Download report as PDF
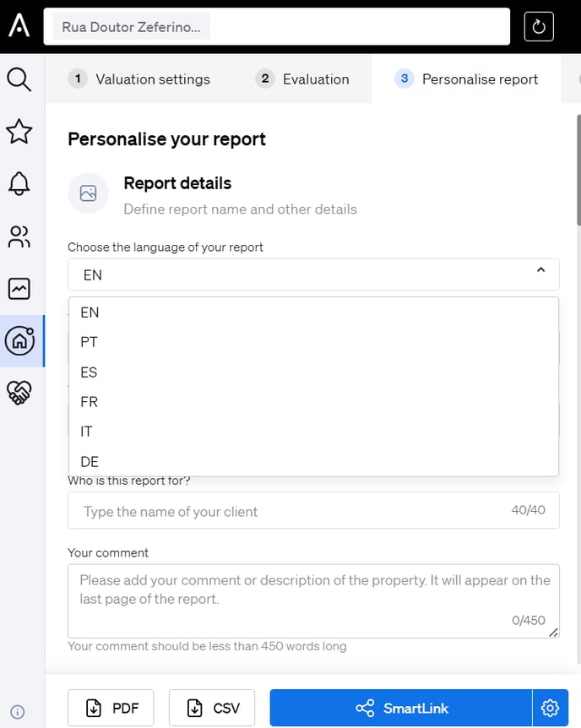This screenshot has width=581, height=728. click(x=111, y=708)
